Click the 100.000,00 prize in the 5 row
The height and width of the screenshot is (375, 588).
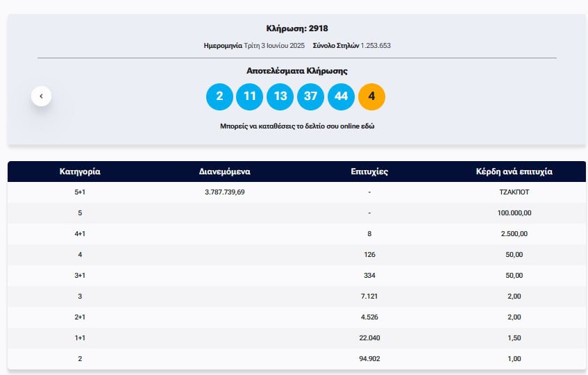[x=514, y=212]
